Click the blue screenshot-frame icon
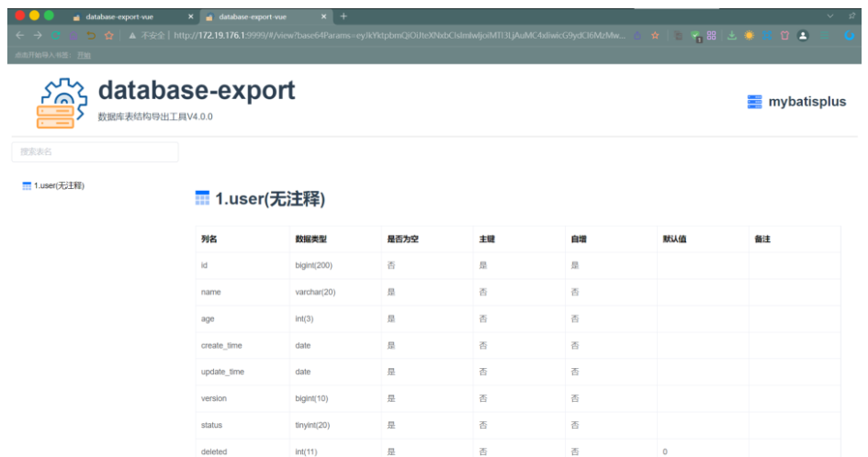This screenshot has width=868, height=457. tap(767, 36)
